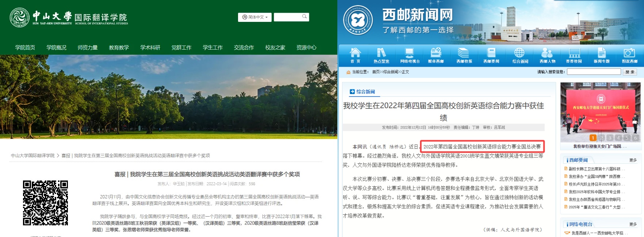Click the campus lawn banner photo
The height and width of the screenshot is (237, 644).
(169, 97)
